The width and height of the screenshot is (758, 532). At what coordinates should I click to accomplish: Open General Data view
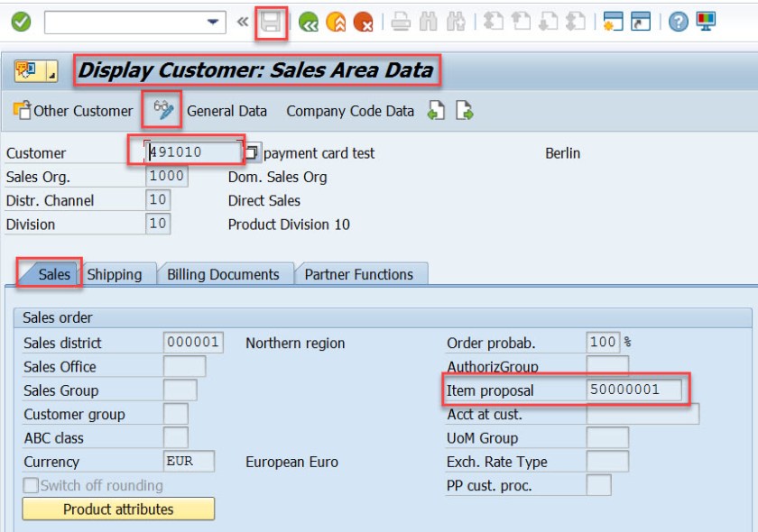coord(226,111)
